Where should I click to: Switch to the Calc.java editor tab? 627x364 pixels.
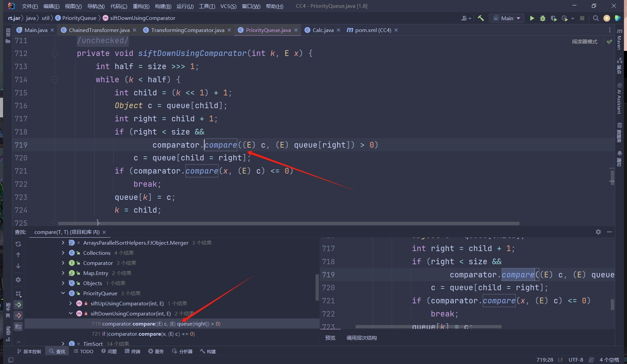tap(322, 30)
